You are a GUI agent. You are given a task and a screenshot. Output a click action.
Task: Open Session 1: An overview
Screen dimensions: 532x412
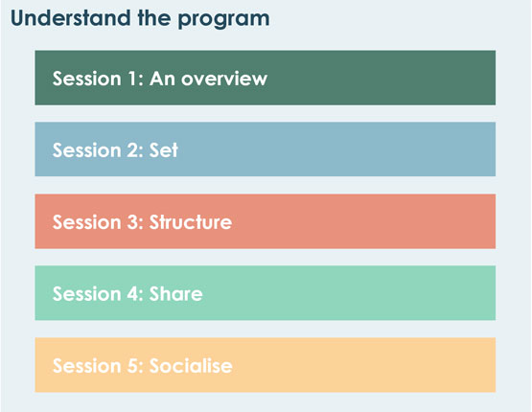265,78
